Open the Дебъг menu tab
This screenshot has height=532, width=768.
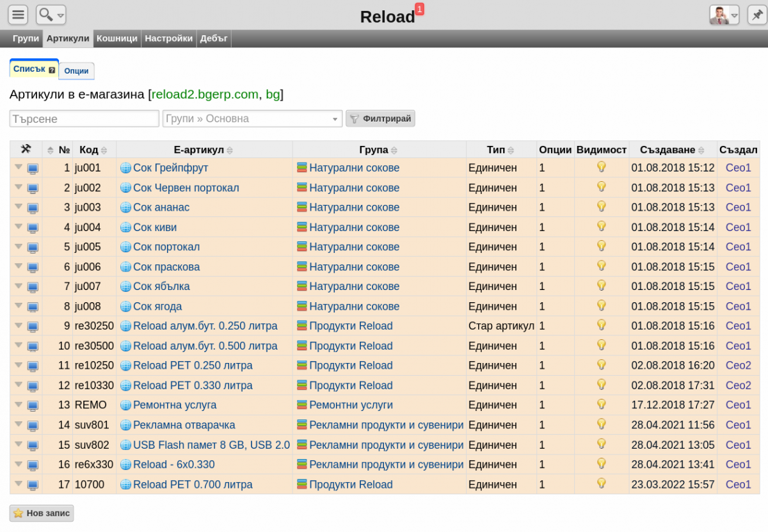tap(214, 38)
